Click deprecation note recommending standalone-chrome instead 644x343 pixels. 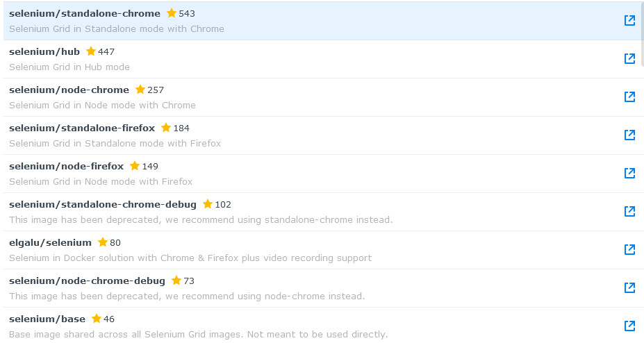[x=201, y=219]
